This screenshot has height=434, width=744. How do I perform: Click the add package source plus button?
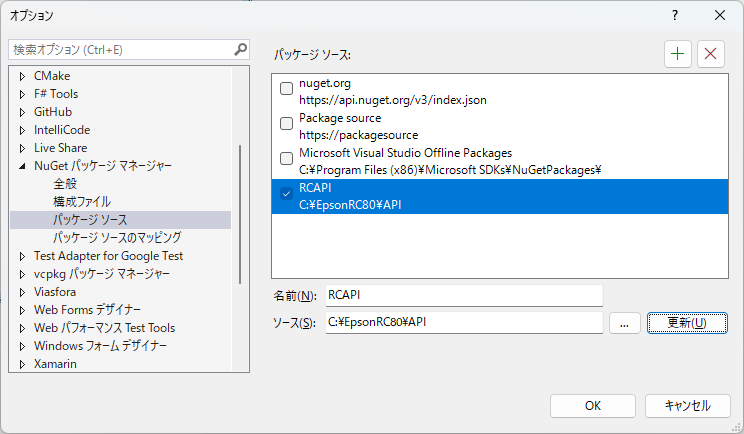pyautogui.click(x=678, y=54)
